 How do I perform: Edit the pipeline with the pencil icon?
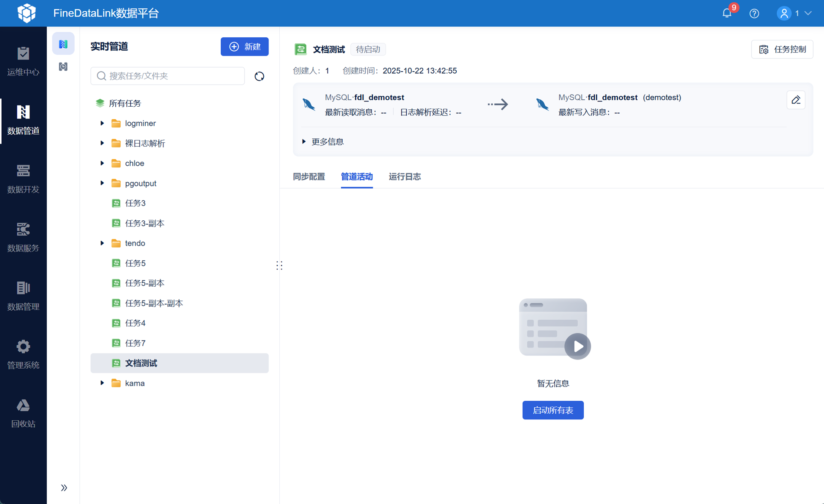click(796, 100)
